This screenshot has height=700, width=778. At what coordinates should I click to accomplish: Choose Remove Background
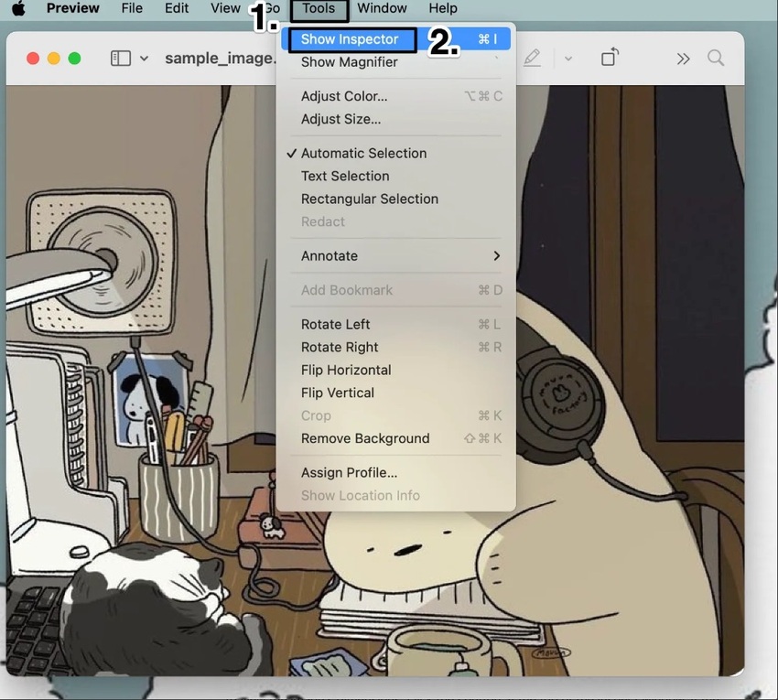pyautogui.click(x=396, y=438)
